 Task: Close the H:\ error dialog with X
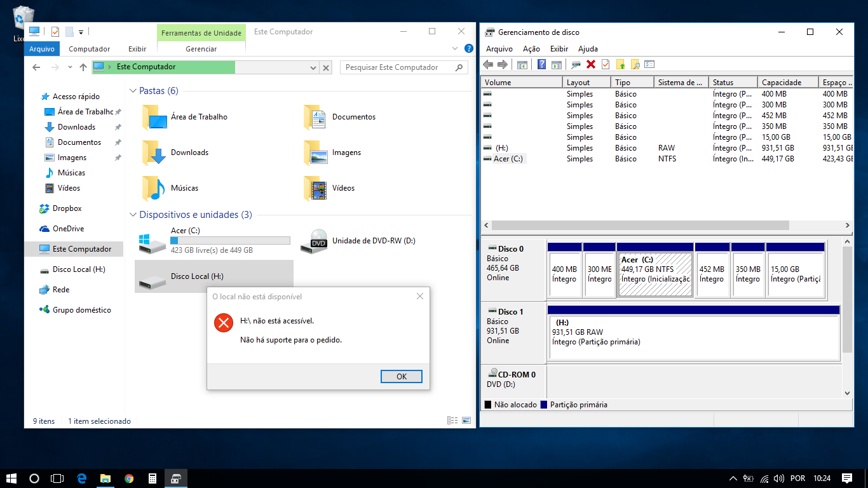click(419, 296)
